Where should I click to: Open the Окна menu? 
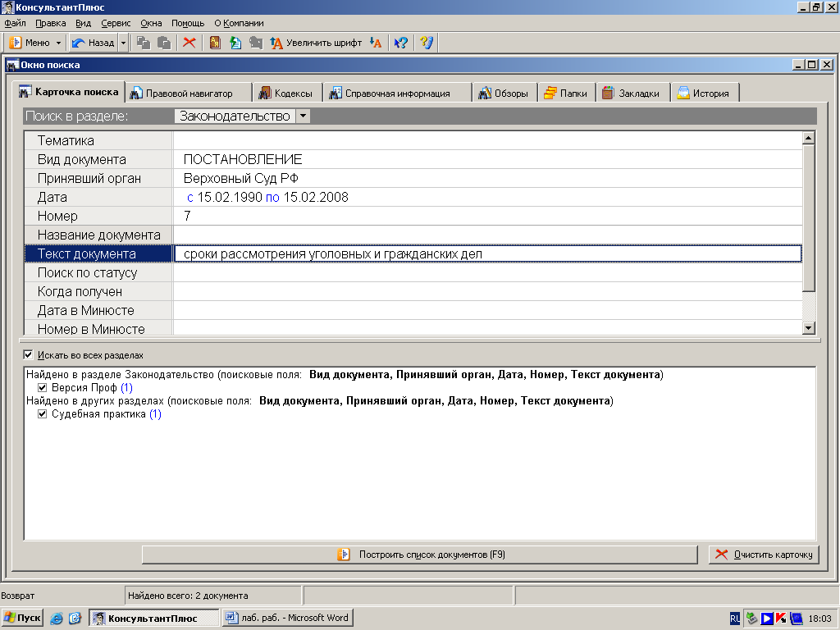(151, 23)
